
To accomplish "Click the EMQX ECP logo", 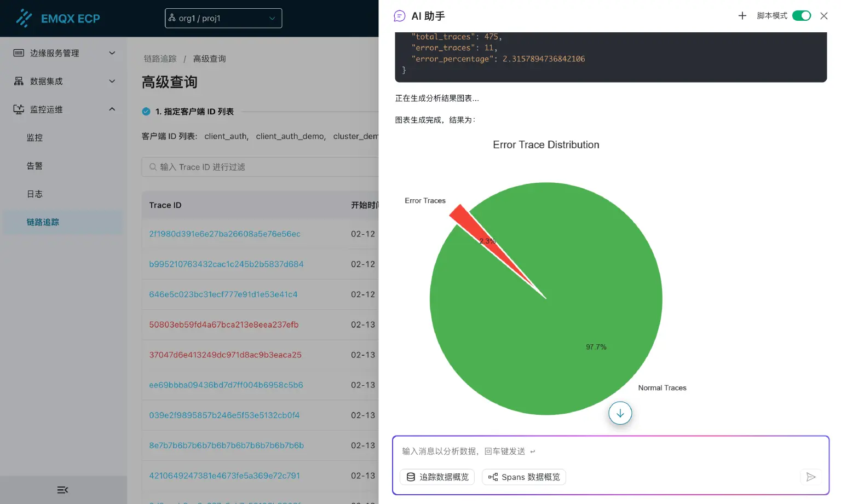I will click(x=57, y=18).
